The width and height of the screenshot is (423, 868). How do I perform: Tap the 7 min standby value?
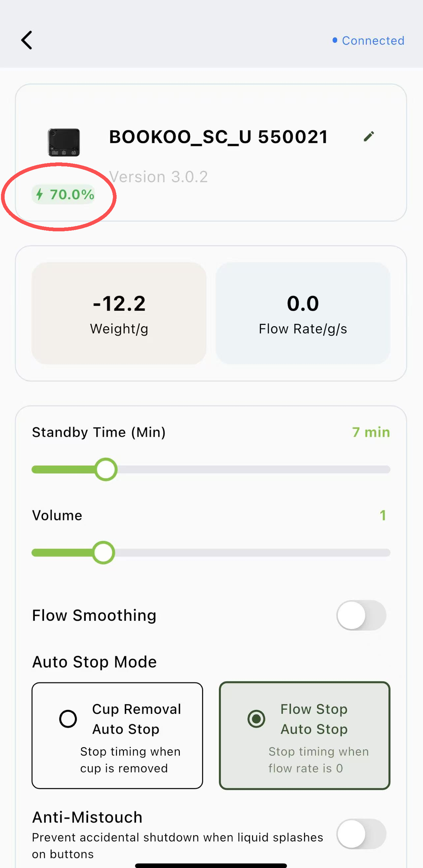pyautogui.click(x=371, y=432)
